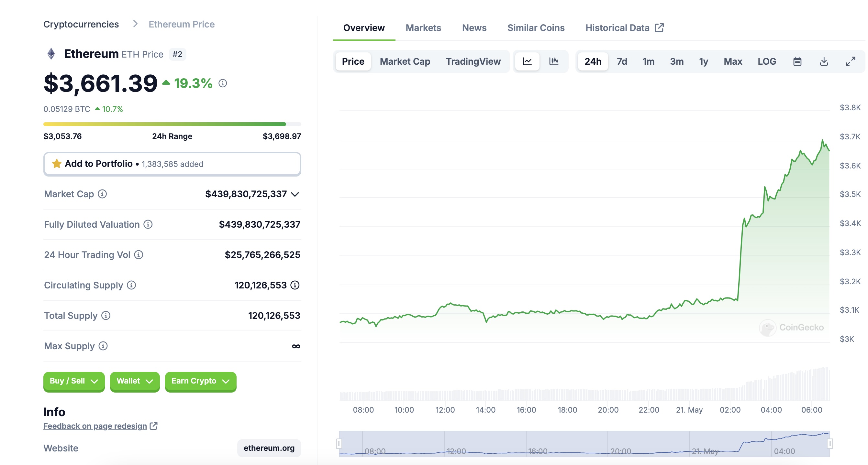Click Add to Portfolio button
This screenshot has width=868, height=465.
tap(172, 164)
